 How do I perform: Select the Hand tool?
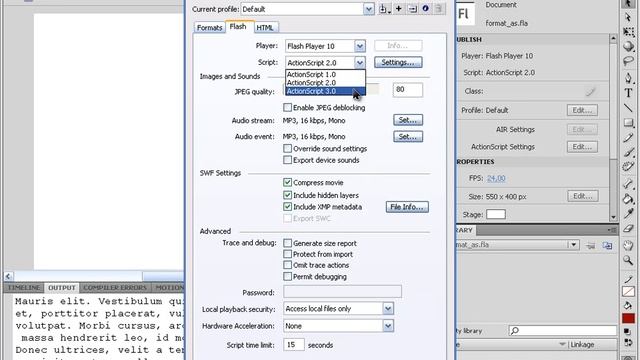point(628,245)
